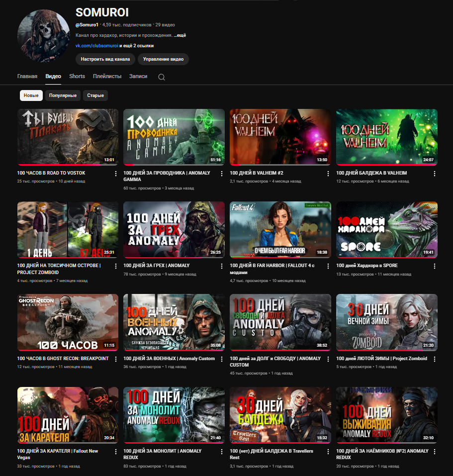This screenshot has width=453, height=476.
Task: Open the 1 день / 67 день Zomboid thumbnail
Action: [x=68, y=230]
